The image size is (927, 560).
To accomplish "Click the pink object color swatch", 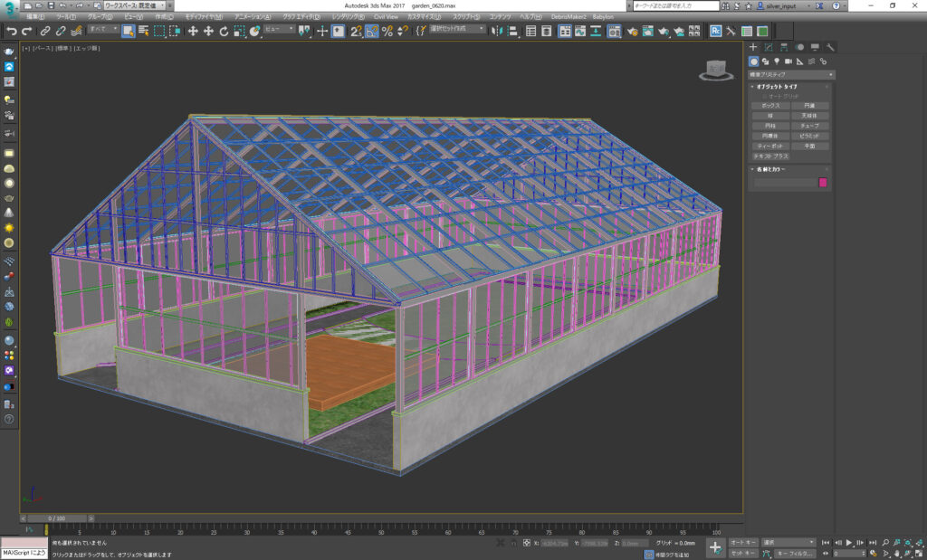I will click(823, 182).
